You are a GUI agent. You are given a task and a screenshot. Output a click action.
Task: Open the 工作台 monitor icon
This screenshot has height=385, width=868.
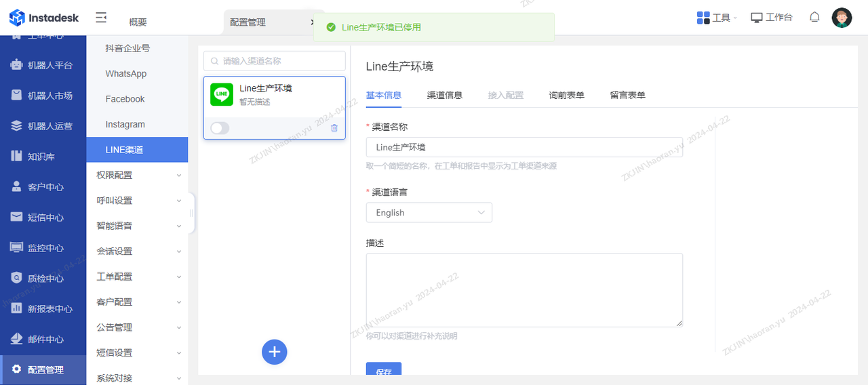coord(757,18)
